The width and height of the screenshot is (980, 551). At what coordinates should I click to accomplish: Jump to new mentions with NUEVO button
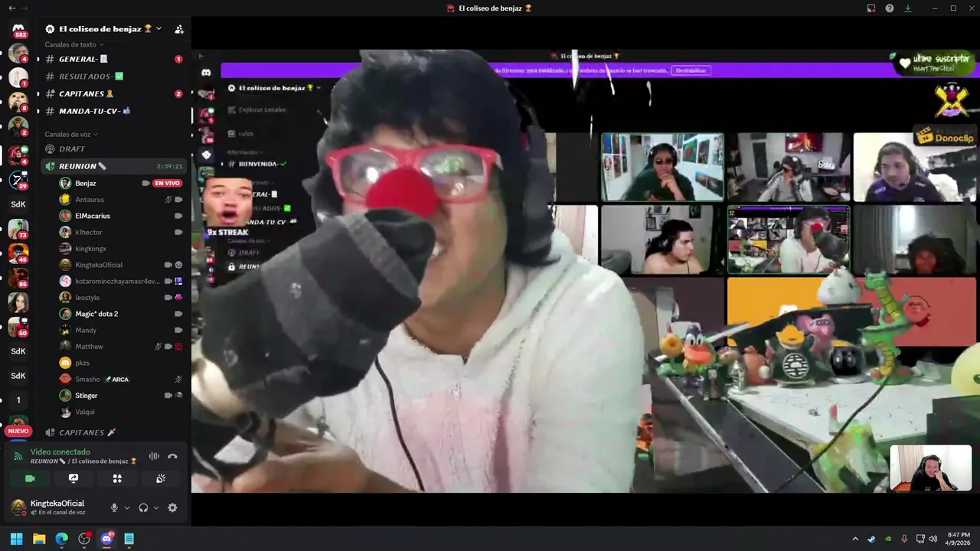[x=18, y=432]
